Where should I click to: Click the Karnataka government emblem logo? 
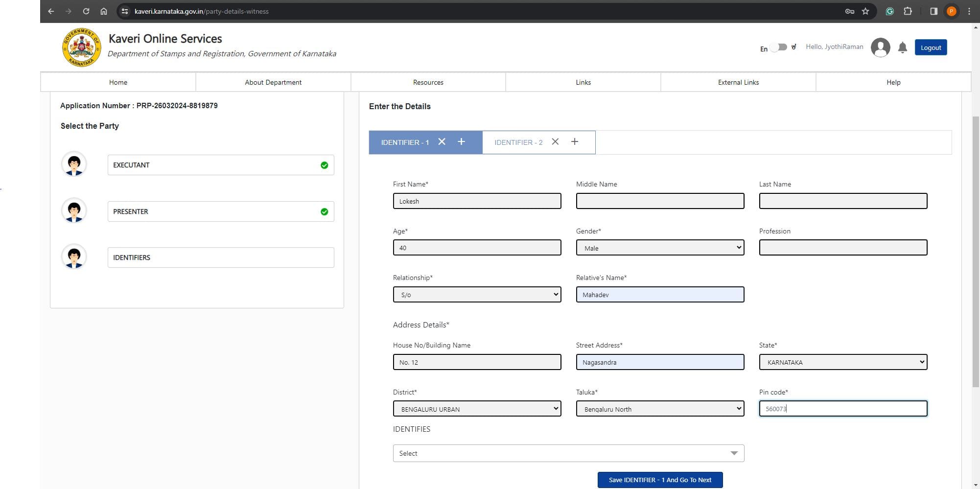click(x=81, y=47)
